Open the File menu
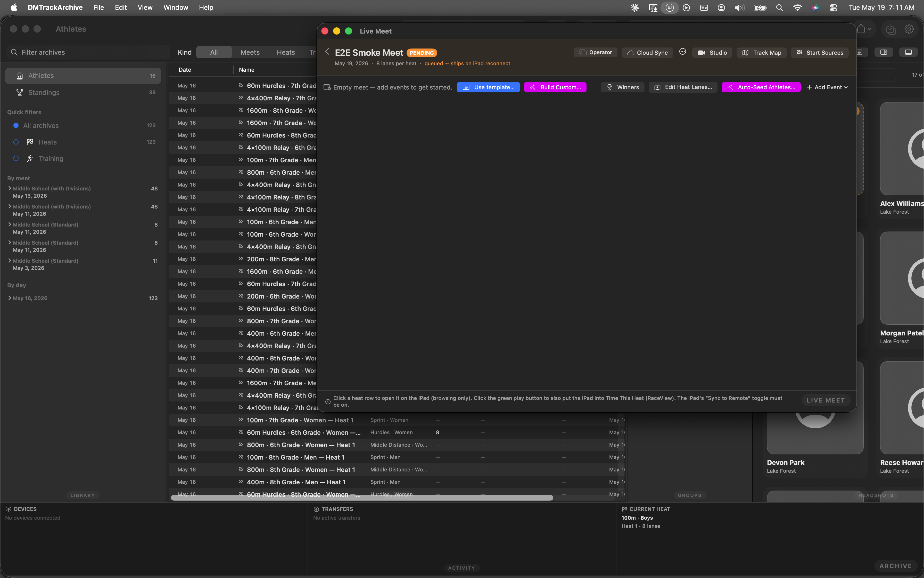 (98, 7)
